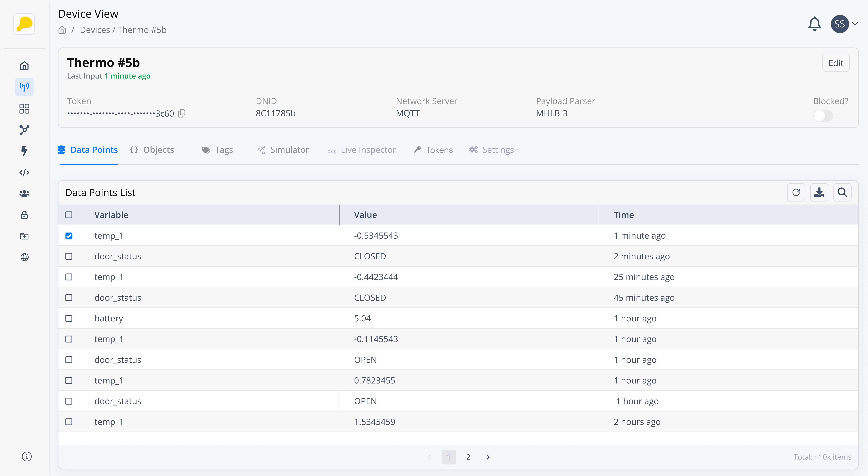Open notifications bell
The width and height of the screenshot is (868, 476).
click(x=814, y=24)
